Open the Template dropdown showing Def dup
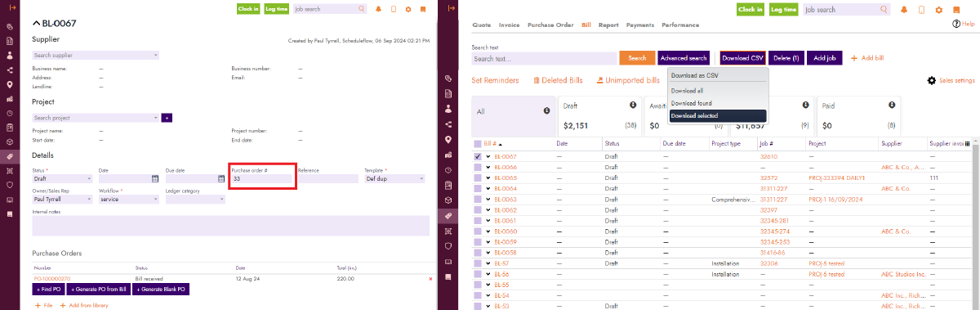The image size is (980, 310). [394, 178]
